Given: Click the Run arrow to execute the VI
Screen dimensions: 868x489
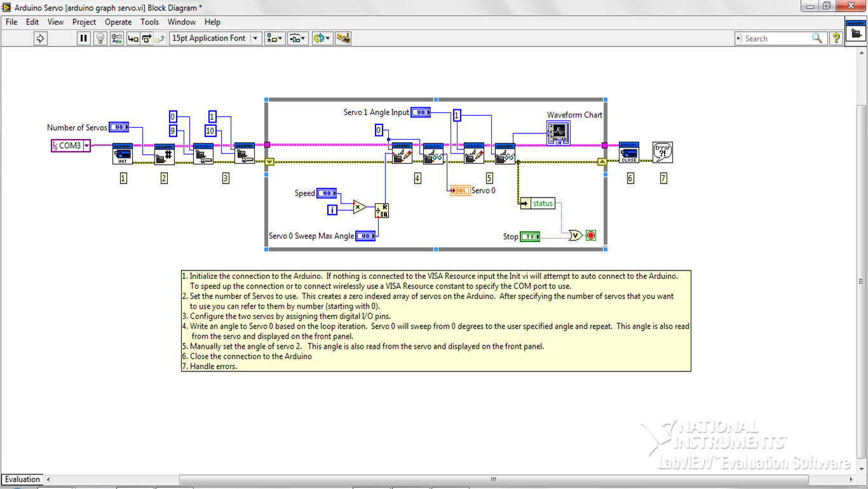Looking at the screenshot, I should [39, 38].
